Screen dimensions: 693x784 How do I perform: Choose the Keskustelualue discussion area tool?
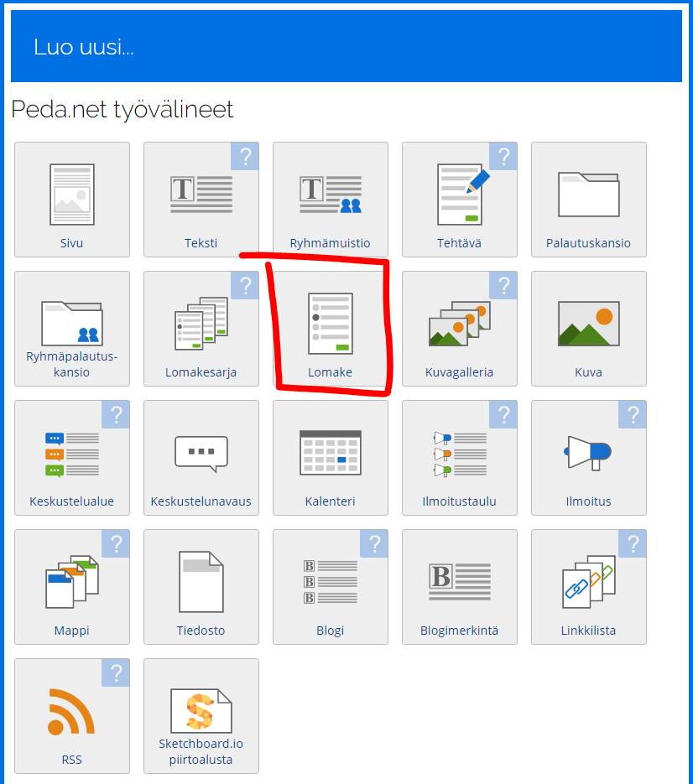72,458
